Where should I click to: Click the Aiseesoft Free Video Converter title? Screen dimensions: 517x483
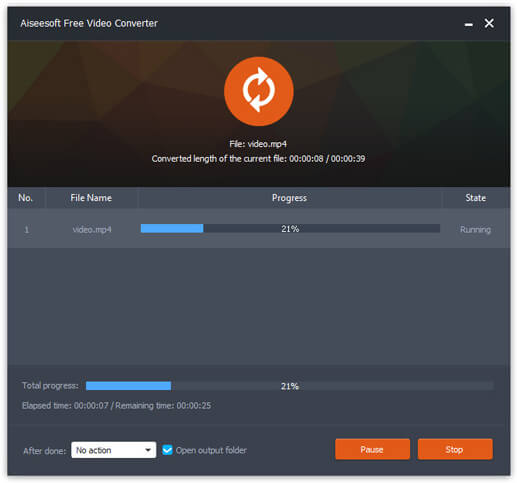(x=89, y=23)
